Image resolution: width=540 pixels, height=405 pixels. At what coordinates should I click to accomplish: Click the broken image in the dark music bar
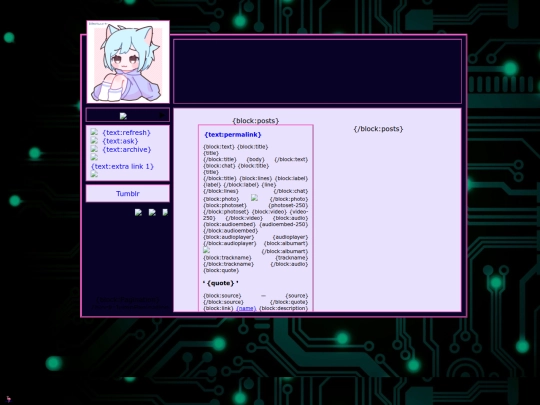coord(123,116)
